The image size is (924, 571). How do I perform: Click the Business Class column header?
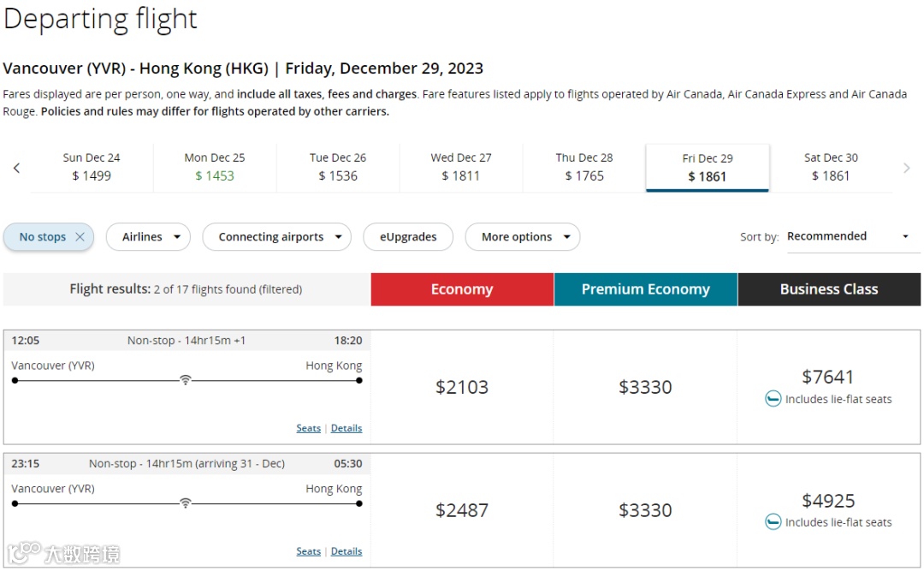(829, 289)
